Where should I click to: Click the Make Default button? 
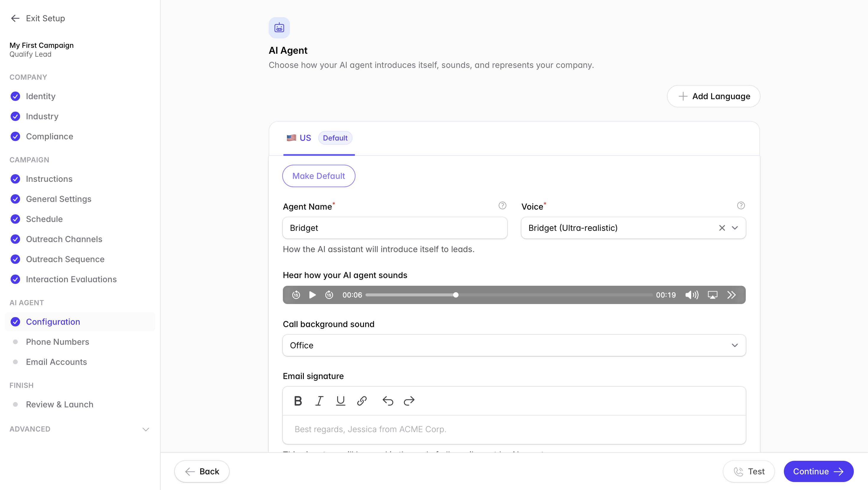point(319,176)
